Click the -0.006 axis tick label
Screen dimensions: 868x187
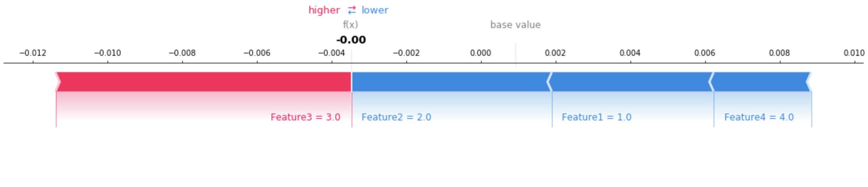coord(257,53)
